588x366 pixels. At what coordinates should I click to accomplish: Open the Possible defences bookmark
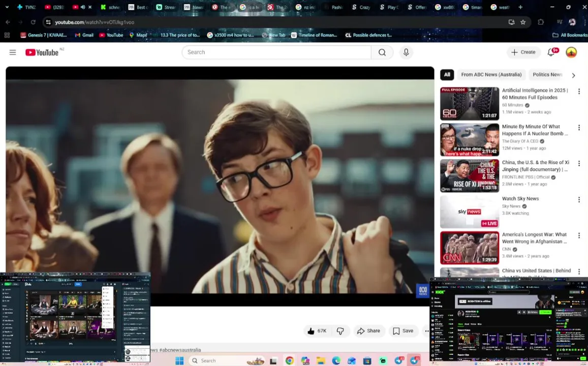(x=368, y=35)
